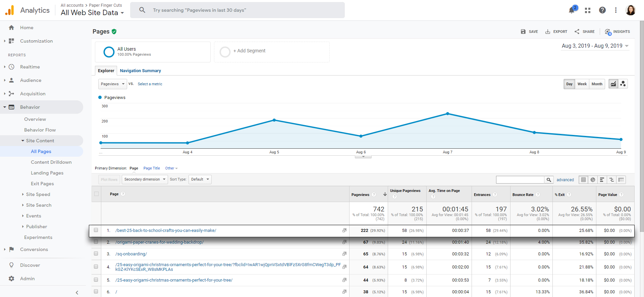Open page link icon for sq-onboarding row
This screenshot has height=297, width=644.
click(x=344, y=254)
